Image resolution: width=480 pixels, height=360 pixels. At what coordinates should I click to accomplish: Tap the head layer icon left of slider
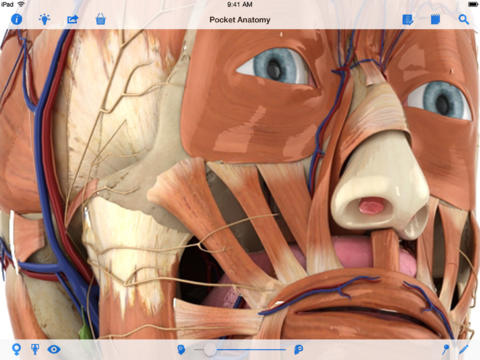point(181,349)
